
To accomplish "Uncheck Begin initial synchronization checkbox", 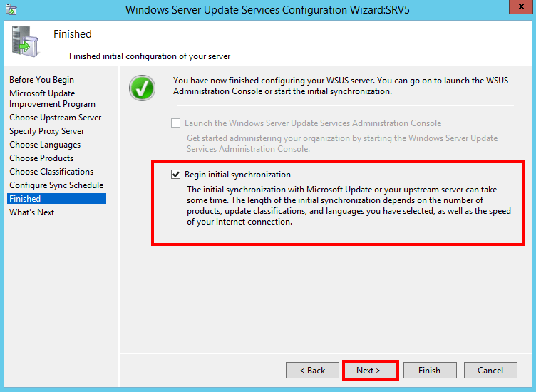I will pyautogui.click(x=176, y=175).
